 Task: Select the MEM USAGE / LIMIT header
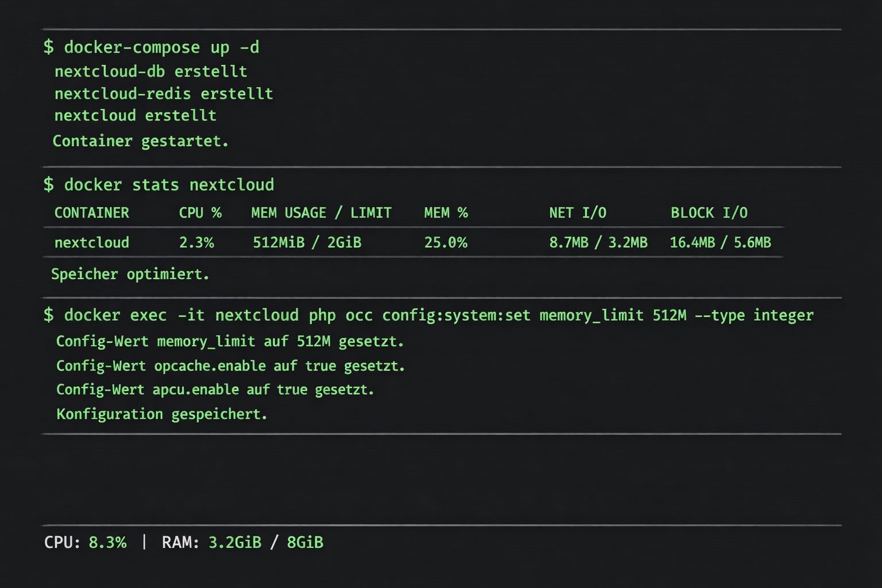pyautogui.click(x=321, y=212)
